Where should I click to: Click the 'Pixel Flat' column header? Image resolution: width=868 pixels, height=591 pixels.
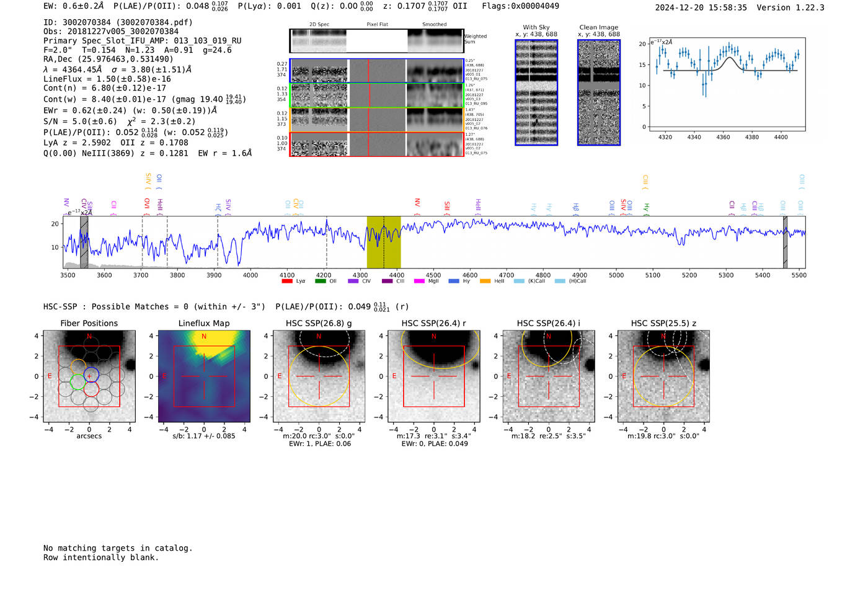[377, 24]
